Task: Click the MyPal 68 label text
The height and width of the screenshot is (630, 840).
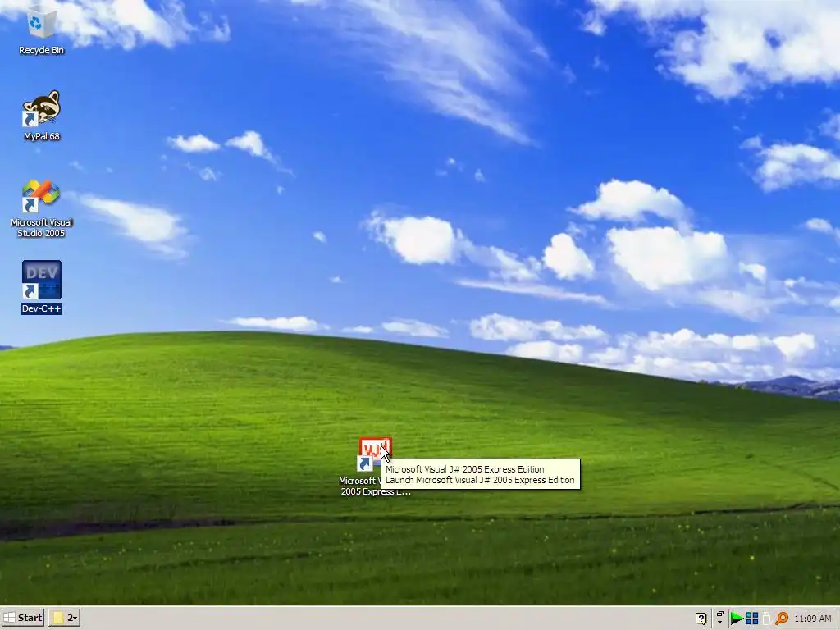Action: click(41, 137)
